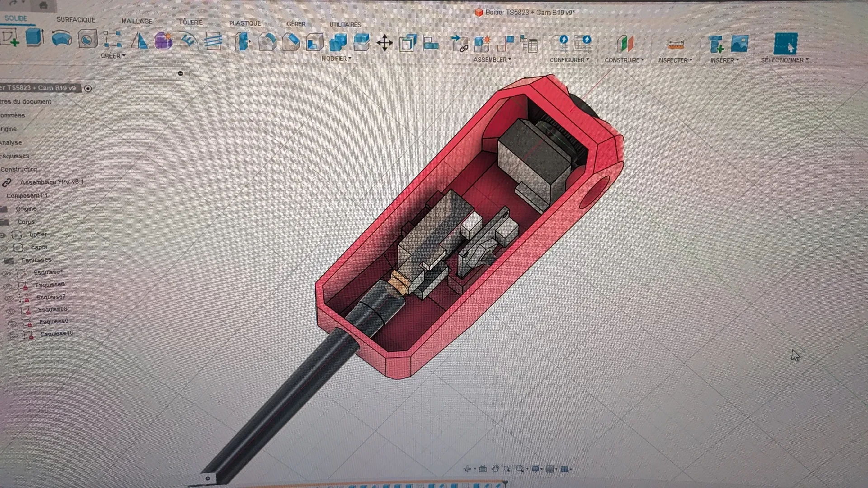Click the browser panel collapse dot
Image resolution: width=868 pixels, height=488 pixels.
[180, 73]
